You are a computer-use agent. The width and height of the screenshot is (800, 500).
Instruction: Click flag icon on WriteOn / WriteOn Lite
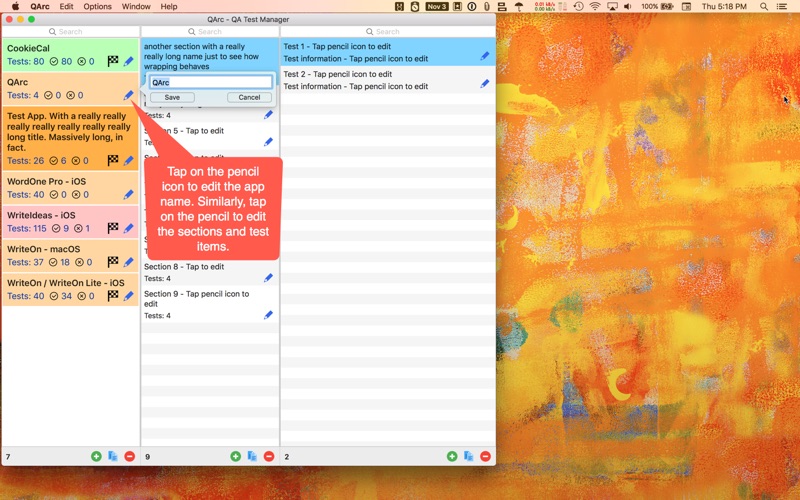pyautogui.click(x=113, y=295)
